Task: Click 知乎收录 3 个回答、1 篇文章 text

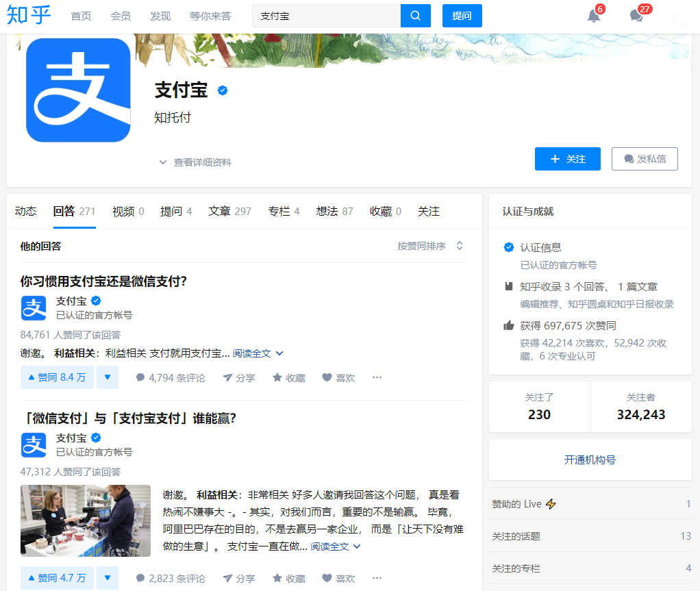Action: click(588, 286)
